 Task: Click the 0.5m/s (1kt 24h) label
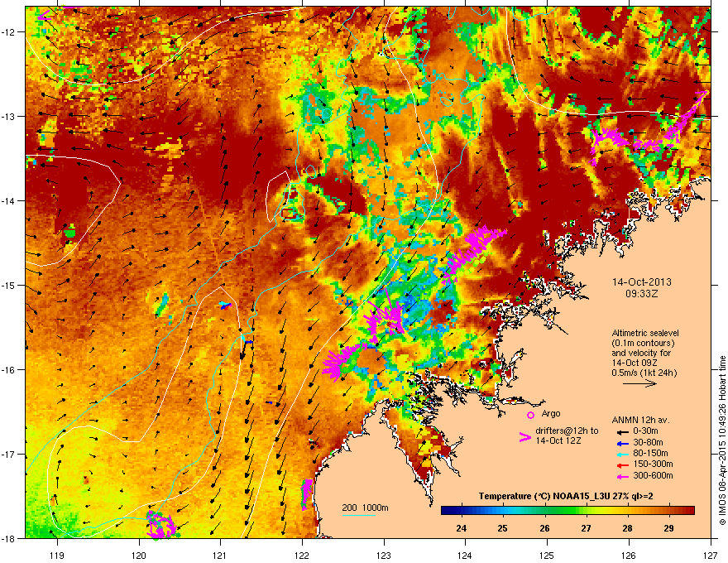click(644, 373)
